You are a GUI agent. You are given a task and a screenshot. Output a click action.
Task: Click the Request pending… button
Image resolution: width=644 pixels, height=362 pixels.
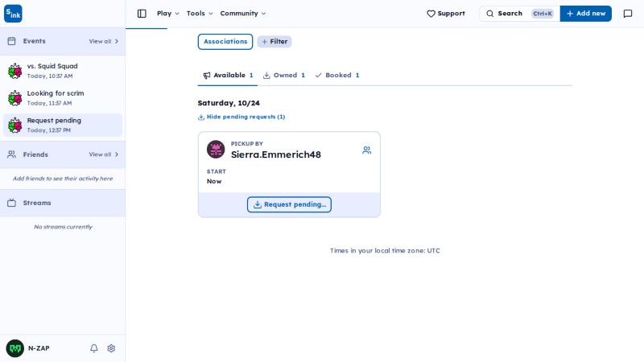289,204
